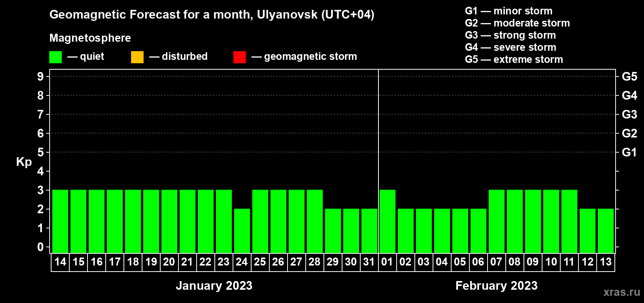
Task: Select date label 20 on the axis
Action: (x=169, y=262)
